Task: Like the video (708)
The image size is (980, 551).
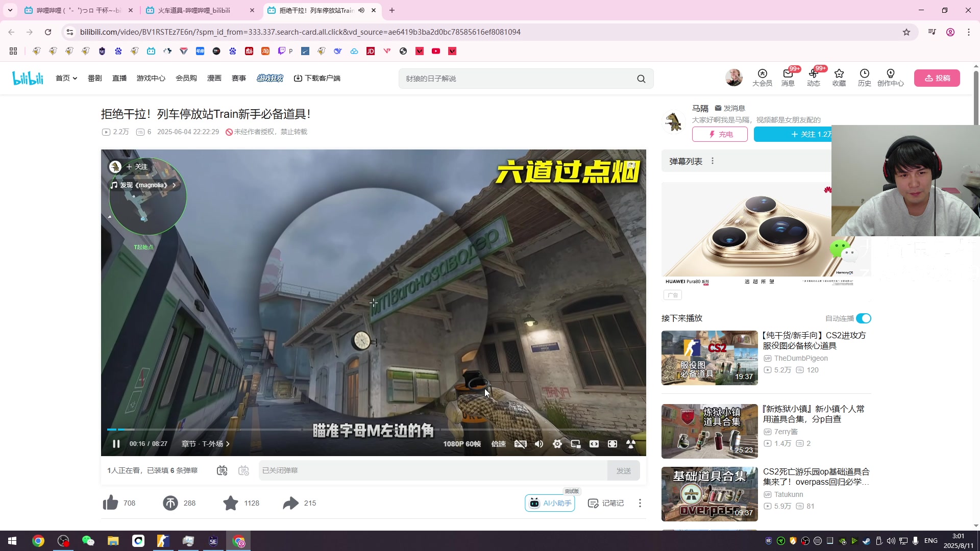Action: [x=119, y=503]
